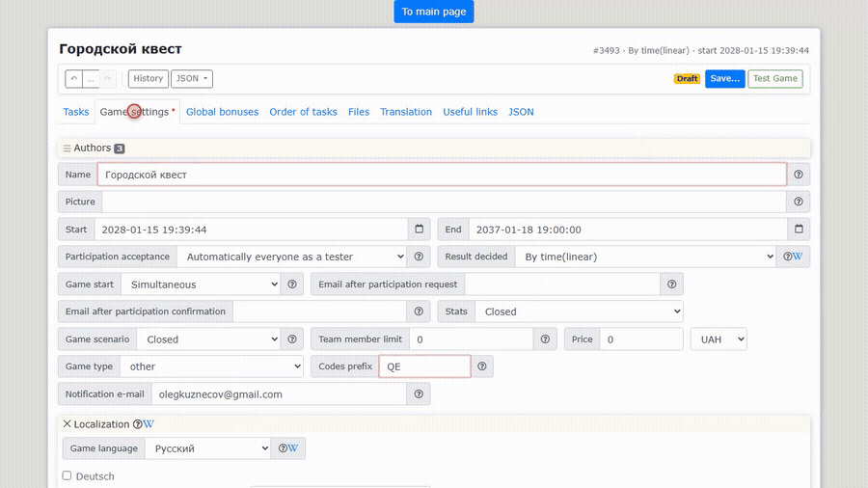
Task: Click help icon next to Game language
Action: pyautogui.click(x=283, y=448)
